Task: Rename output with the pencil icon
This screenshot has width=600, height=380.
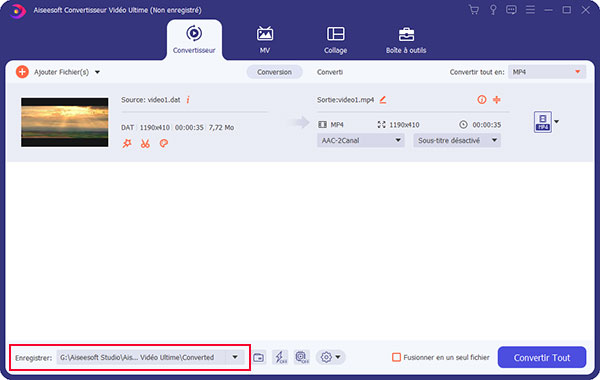Action: 383,100
